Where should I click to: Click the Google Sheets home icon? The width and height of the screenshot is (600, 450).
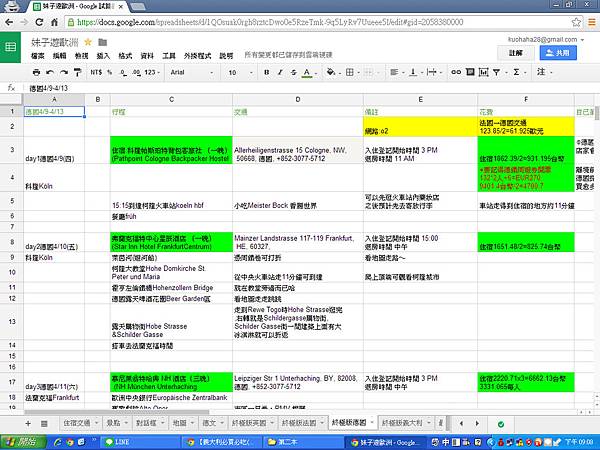[x=10, y=47]
